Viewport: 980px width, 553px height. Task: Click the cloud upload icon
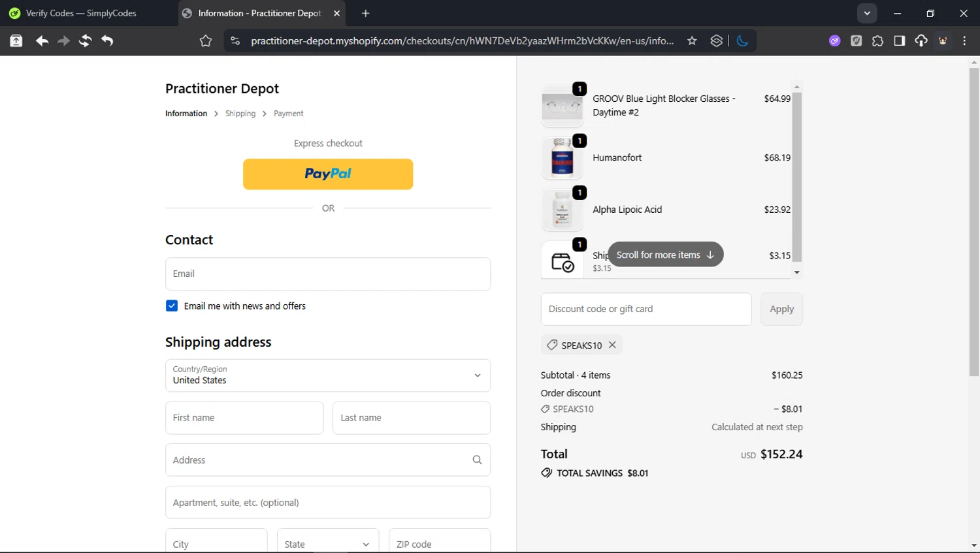point(921,41)
